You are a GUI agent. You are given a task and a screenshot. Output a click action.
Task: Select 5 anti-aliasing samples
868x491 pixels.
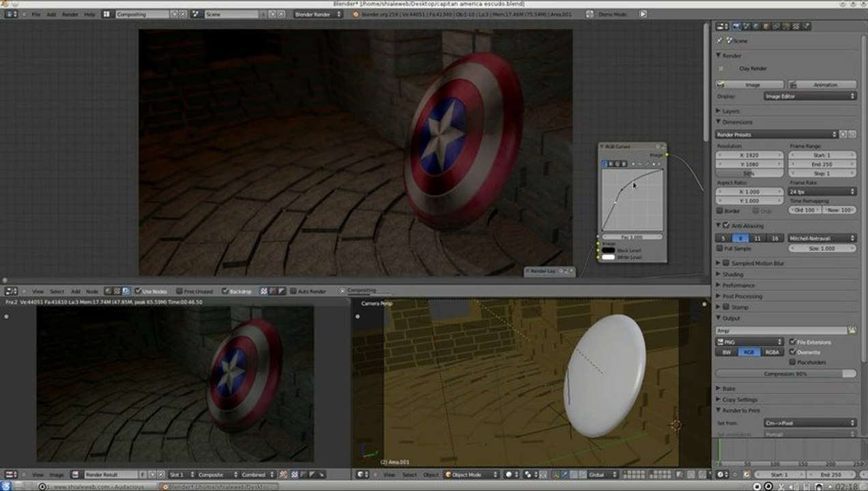[723, 238]
